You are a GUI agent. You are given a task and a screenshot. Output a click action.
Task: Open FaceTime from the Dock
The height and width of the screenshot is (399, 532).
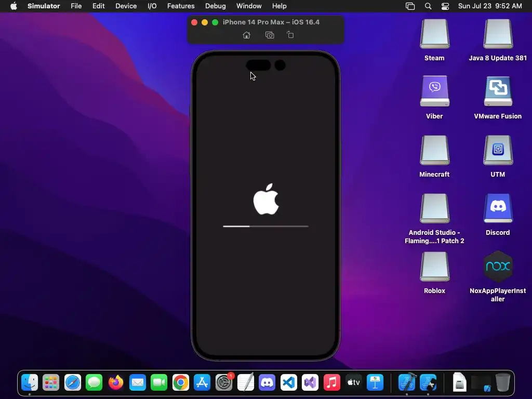pos(159,382)
